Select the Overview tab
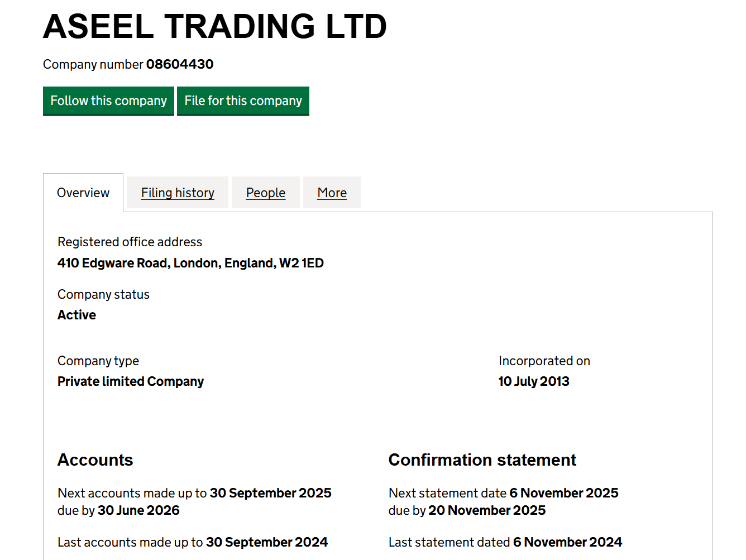746x560 pixels. pos(83,193)
